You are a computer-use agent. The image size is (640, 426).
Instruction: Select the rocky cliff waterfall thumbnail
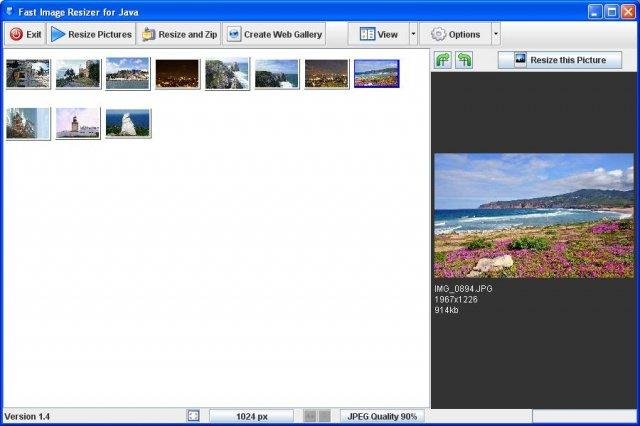pyautogui.click(x=227, y=73)
